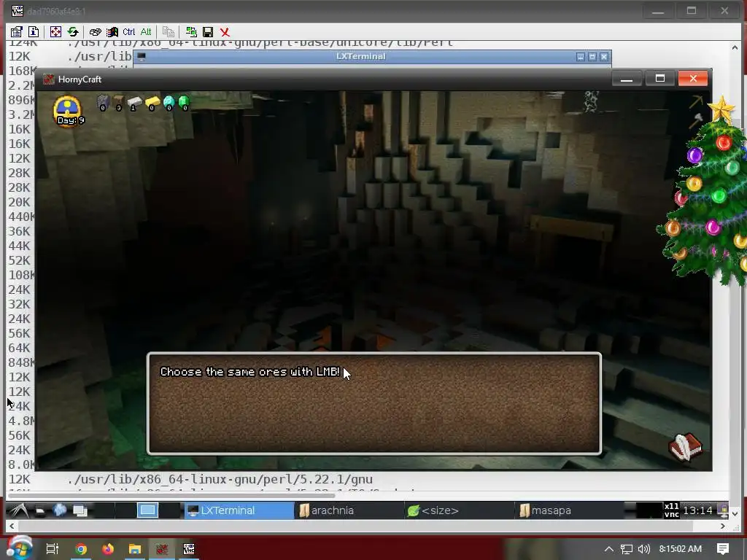Close the LXTerminal window
The image size is (747, 560).
click(604, 57)
